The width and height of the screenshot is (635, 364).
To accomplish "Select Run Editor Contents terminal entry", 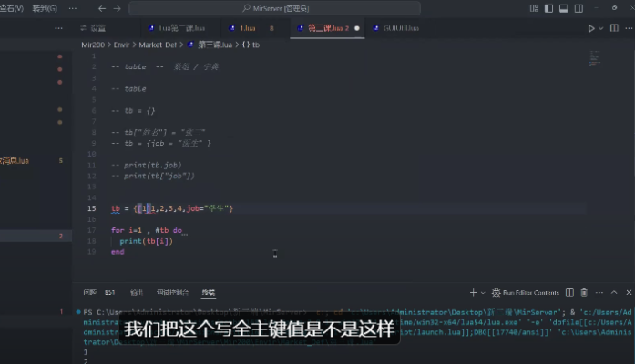I will tap(526, 292).
